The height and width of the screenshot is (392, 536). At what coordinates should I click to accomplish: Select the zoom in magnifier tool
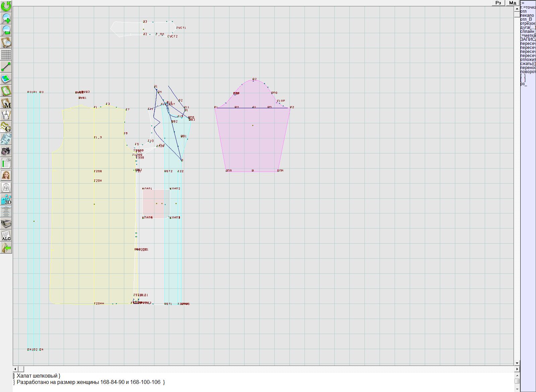(x=6, y=18)
